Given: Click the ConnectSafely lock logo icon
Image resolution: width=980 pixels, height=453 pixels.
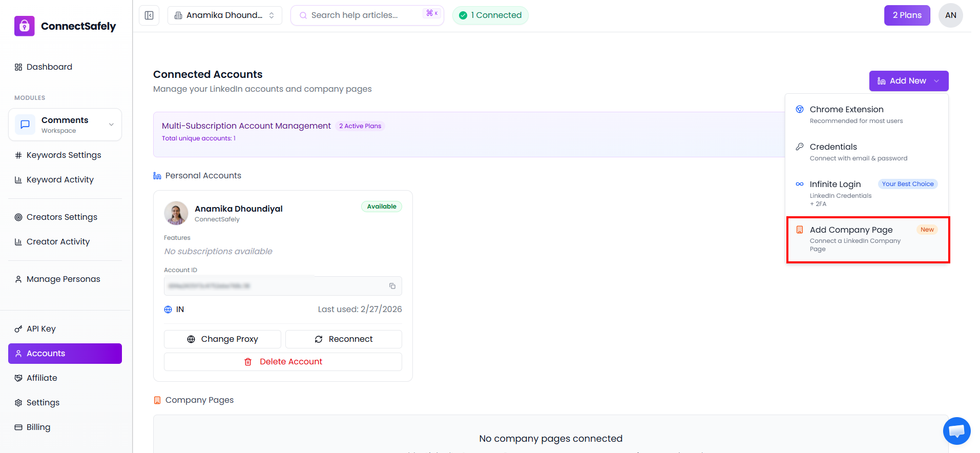Looking at the screenshot, I should (x=25, y=26).
